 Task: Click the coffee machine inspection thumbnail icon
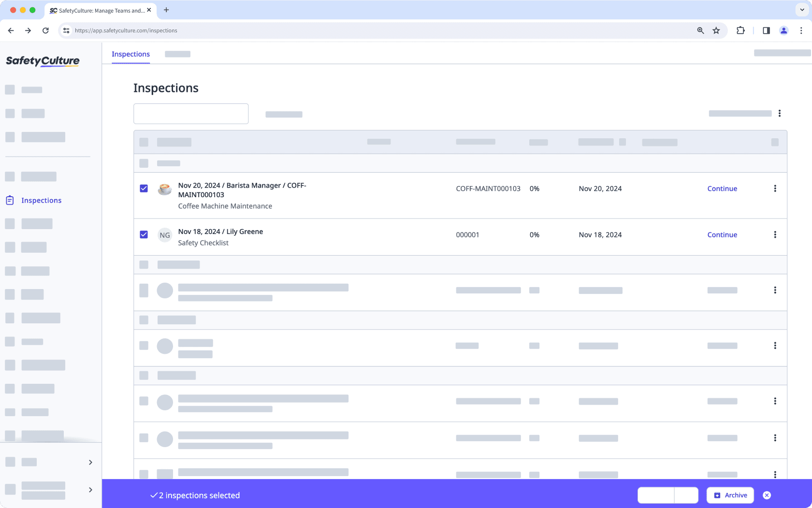pos(165,189)
